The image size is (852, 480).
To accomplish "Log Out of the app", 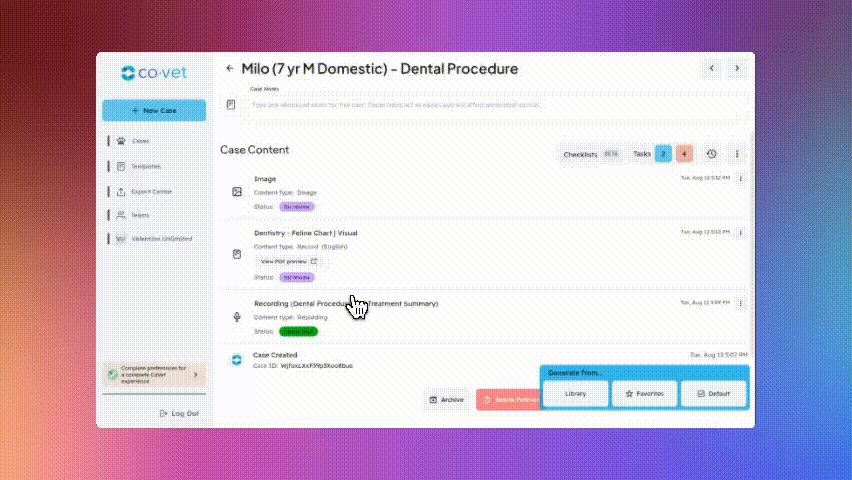I will coord(179,414).
